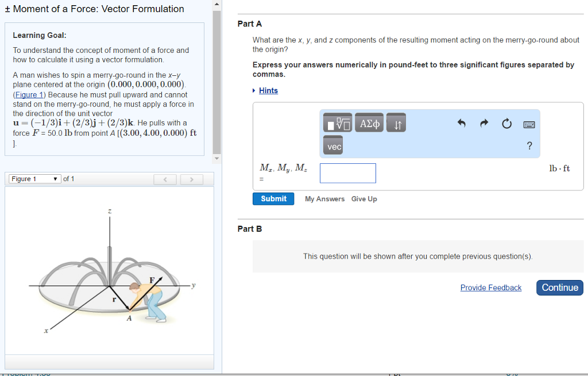This screenshot has height=376, width=588.
Task: Click the unit conversion up-down arrows icon
Action: (x=396, y=124)
